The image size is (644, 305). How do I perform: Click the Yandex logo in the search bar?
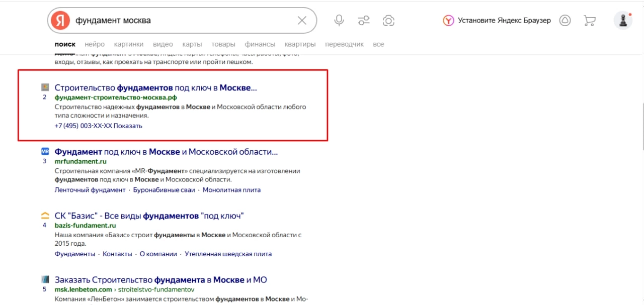[61, 21]
